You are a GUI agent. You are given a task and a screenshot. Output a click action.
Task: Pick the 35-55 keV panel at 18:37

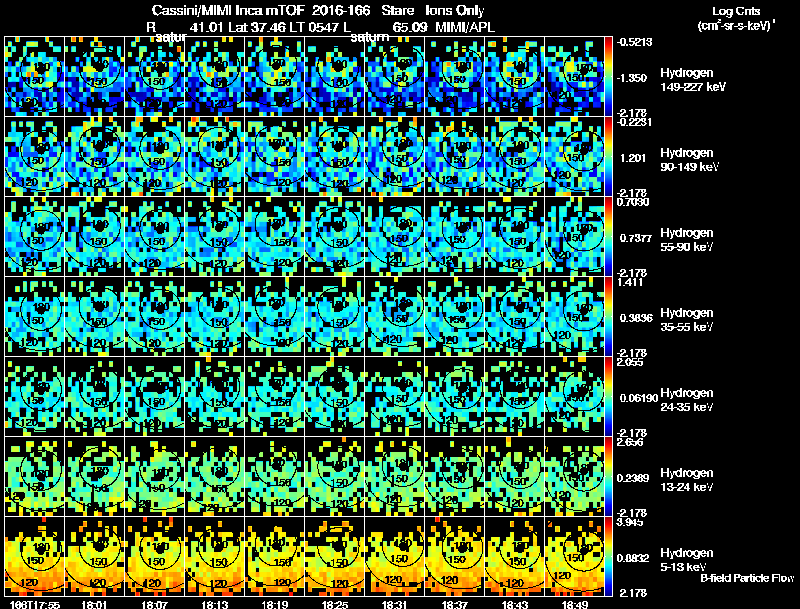tap(455, 317)
